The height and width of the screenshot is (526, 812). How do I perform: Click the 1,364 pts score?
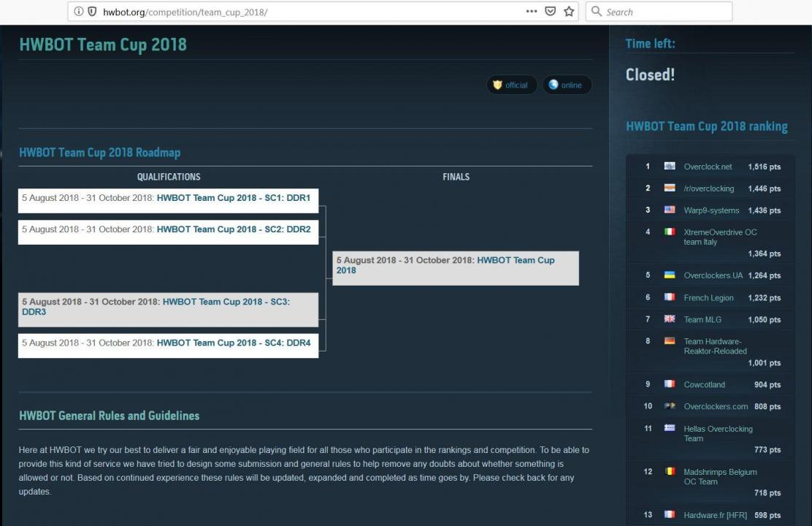(x=765, y=254)
